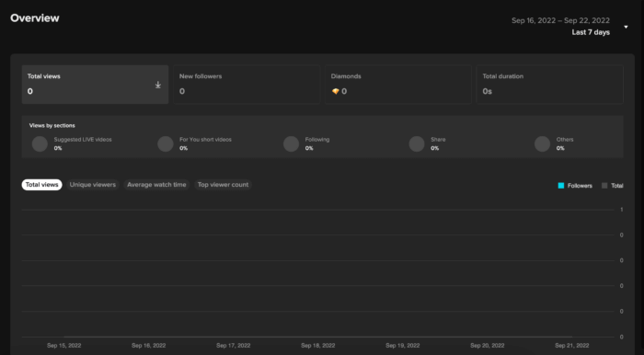This screenshot has height=355, width=644.
Task: Click the Sep 16, 2022 – Sep 22, 2022 text
Action: (560, 20)
